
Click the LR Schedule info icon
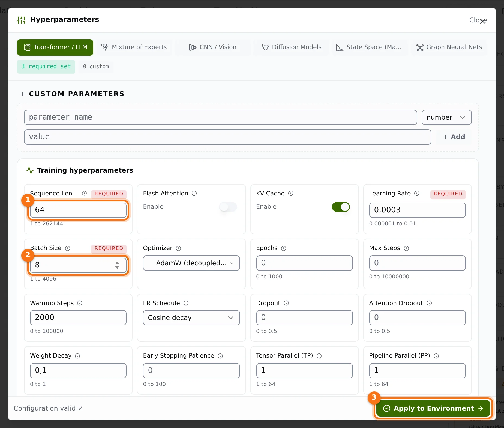(186, 303)
